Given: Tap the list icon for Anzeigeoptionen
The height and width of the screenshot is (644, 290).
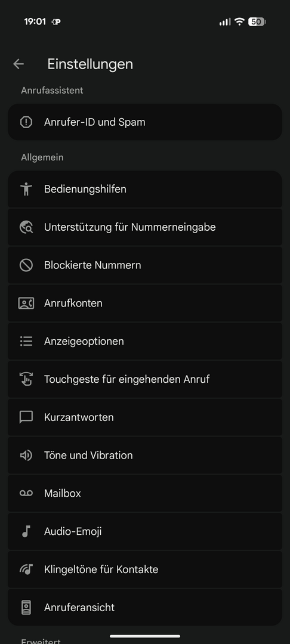Looking at the screenshot, I should (x=26, y=341).
